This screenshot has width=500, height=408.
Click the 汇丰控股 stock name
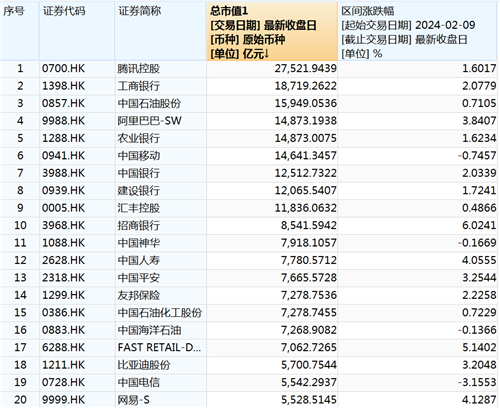click(139, 208)
